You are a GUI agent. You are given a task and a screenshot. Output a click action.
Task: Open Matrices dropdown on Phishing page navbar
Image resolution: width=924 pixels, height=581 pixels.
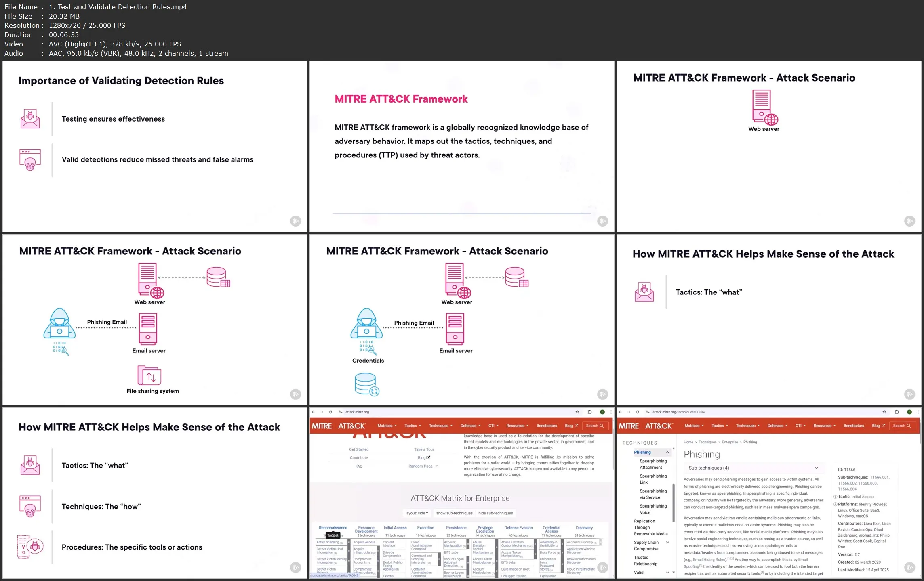pos(694,426)
